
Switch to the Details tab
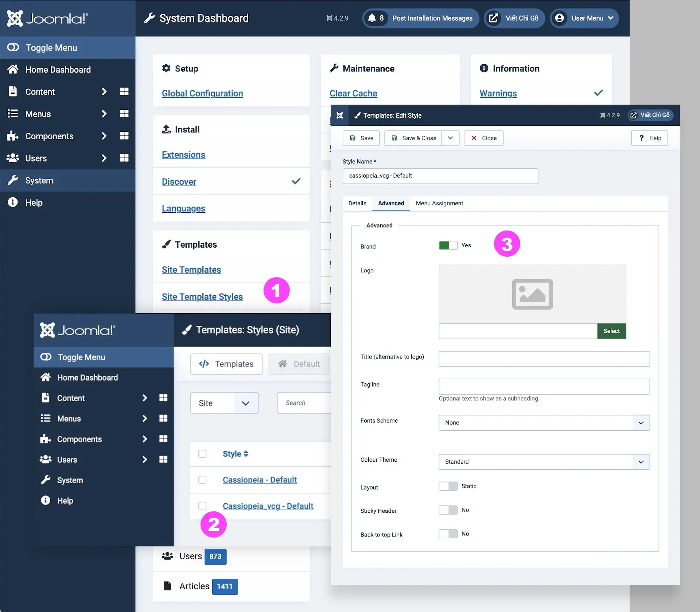coord(357,204)
